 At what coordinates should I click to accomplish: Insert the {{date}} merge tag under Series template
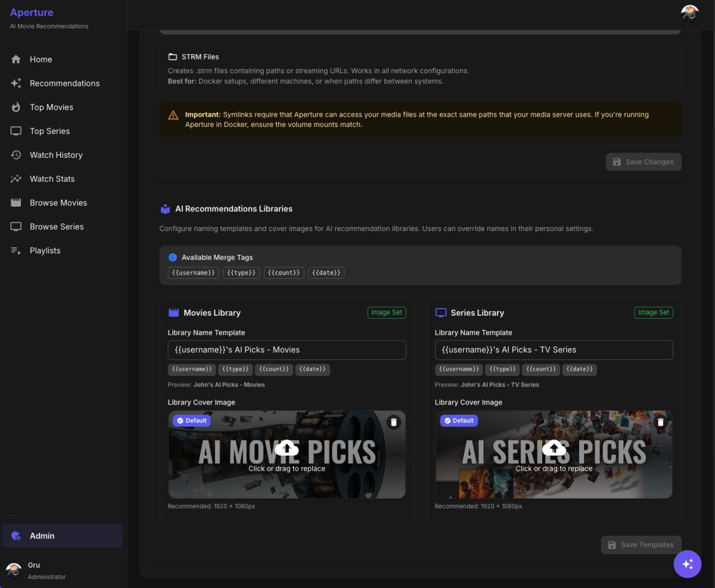click(579, 369)
